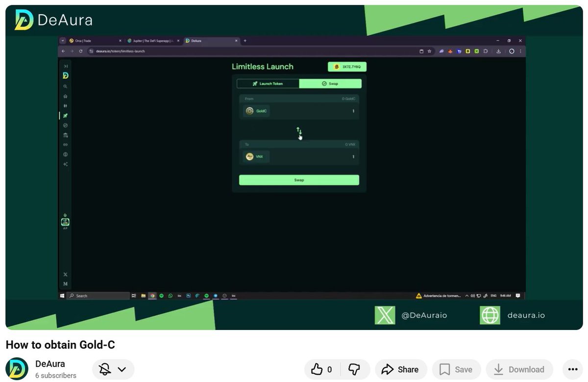Switch to the Launch Token tab
This screenshot has width=588, height=382.
pos(268,84)
